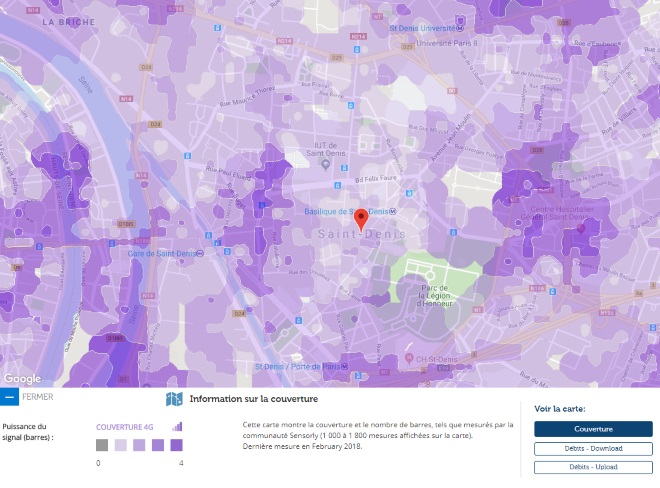Switch to Débits - Download map
Screen dimensions: 660x488
point(593,448)
